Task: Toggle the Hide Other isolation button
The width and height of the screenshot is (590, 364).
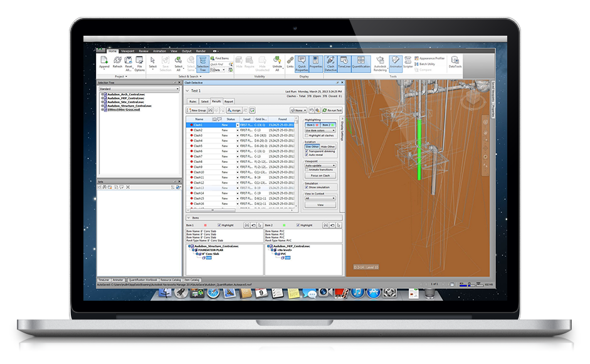Action: (x=328, y=147)
